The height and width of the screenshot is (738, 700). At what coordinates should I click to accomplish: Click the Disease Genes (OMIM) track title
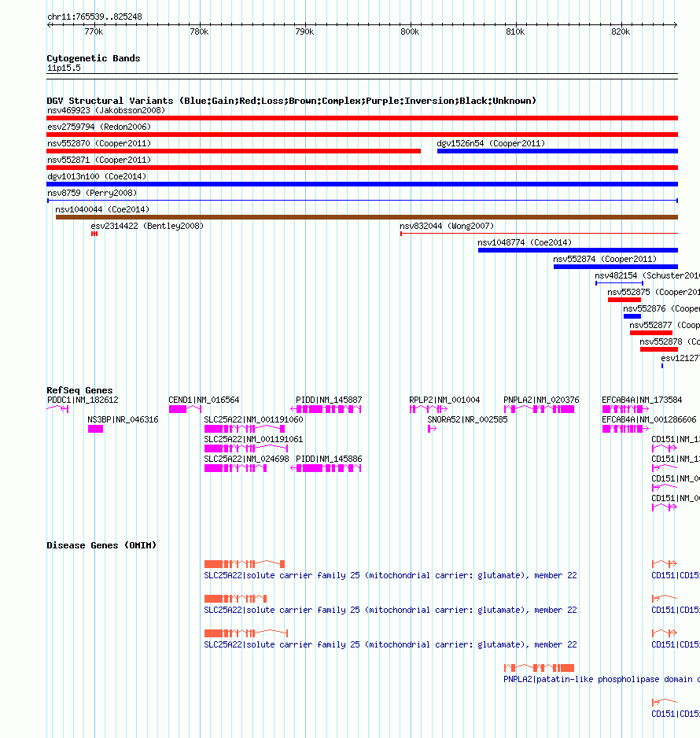(x=101, y=545)
